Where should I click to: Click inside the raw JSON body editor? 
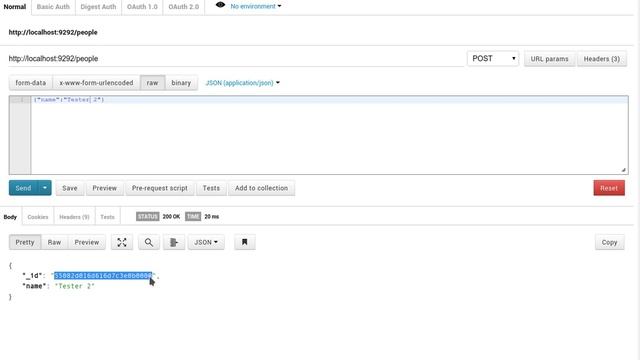point(329,135)
